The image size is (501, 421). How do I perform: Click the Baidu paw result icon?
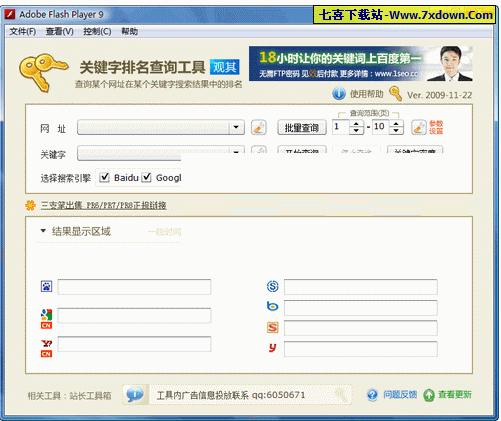(46, 286)
